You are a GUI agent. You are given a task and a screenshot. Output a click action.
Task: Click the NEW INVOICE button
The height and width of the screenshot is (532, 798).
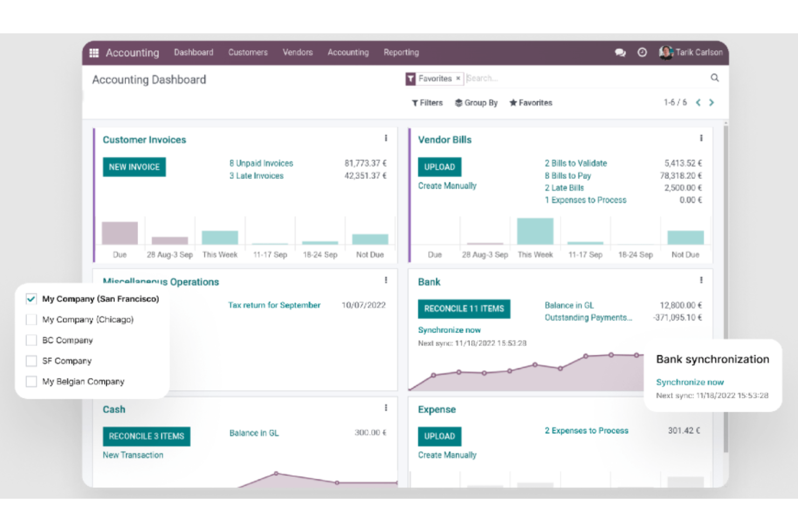(134, 167)
